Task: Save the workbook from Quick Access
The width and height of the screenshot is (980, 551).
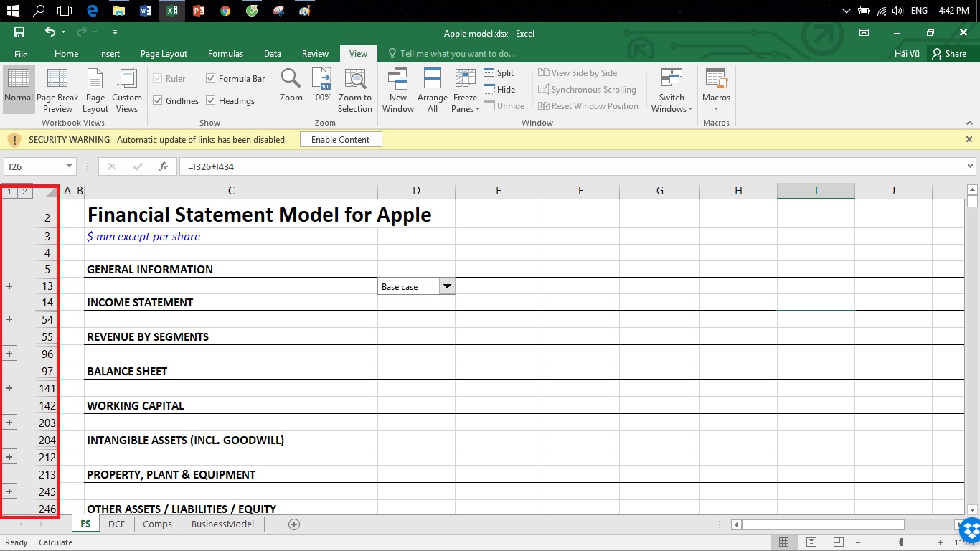Action: point(19,32)
